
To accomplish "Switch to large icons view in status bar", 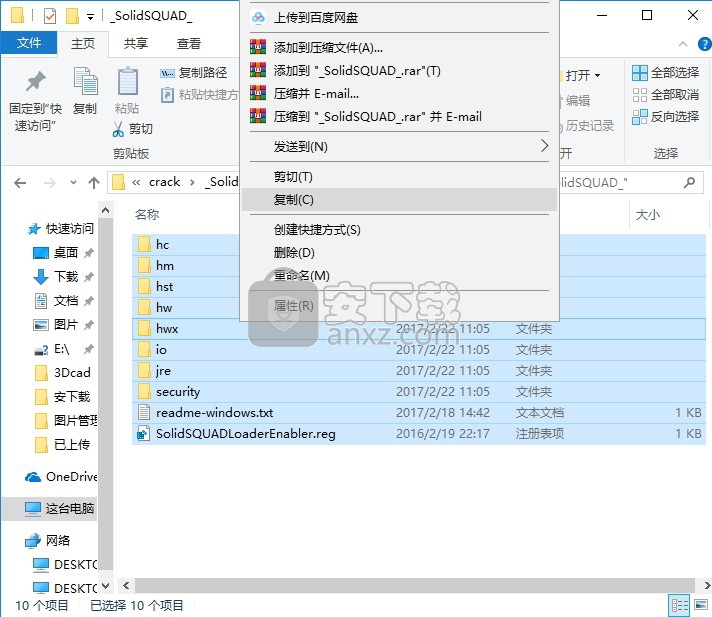I will 701,605.
